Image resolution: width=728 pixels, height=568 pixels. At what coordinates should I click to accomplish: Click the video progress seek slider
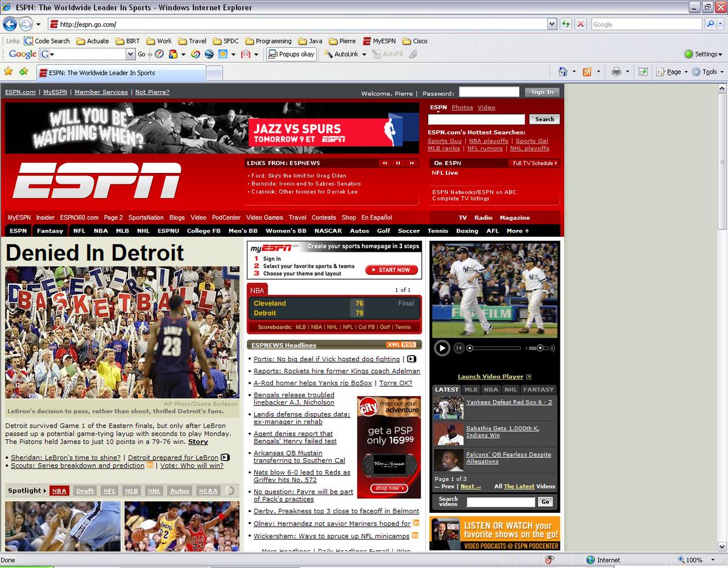(494, 348)
